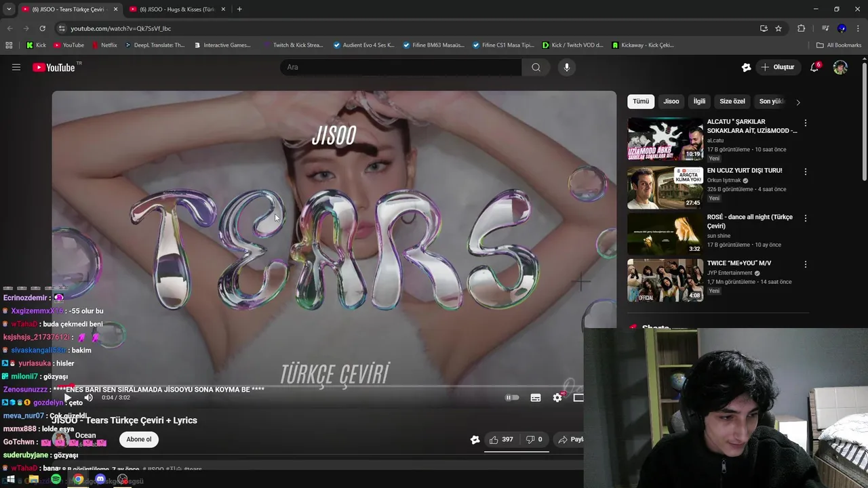The height and width of the screenshot is (488, 868).
Task: Click the Abone ol subscribe button
Action: [x=139, y=439]
